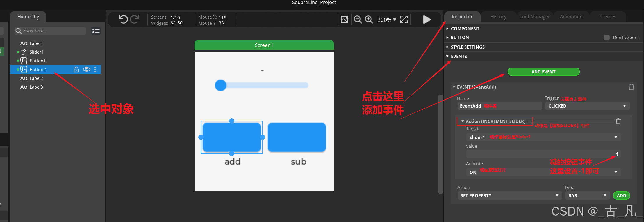The height and width of the screenshot is (222, 644).
Task: Enable the Don't export checkbox
Action: click(606, 37)
